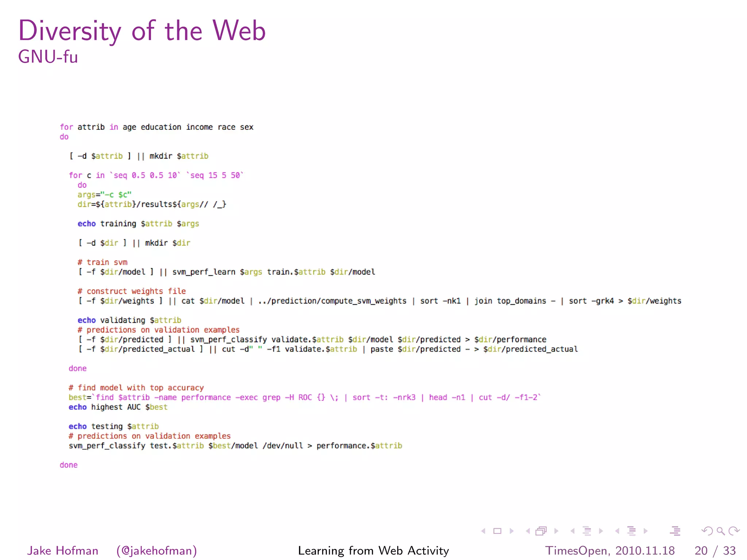747x560 pixels.
Task: Click the 'echo validating $attrib' line
Action: pos(129,320)
